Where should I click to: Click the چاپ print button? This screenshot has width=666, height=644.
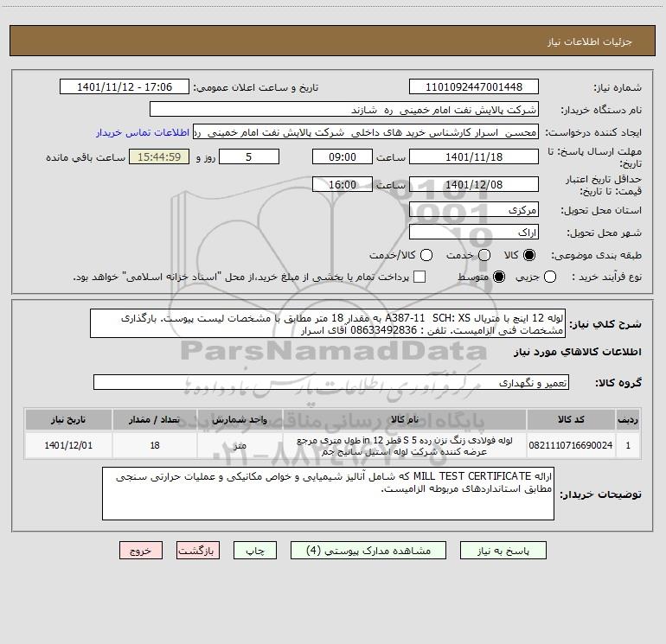click(255, 551)
